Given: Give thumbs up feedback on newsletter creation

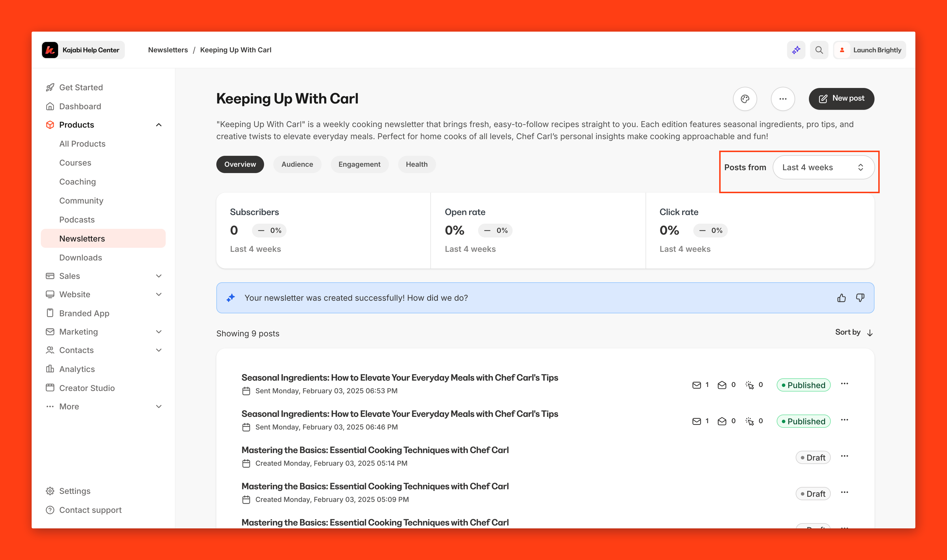Looking at the screenshot, I should point(841,298).
